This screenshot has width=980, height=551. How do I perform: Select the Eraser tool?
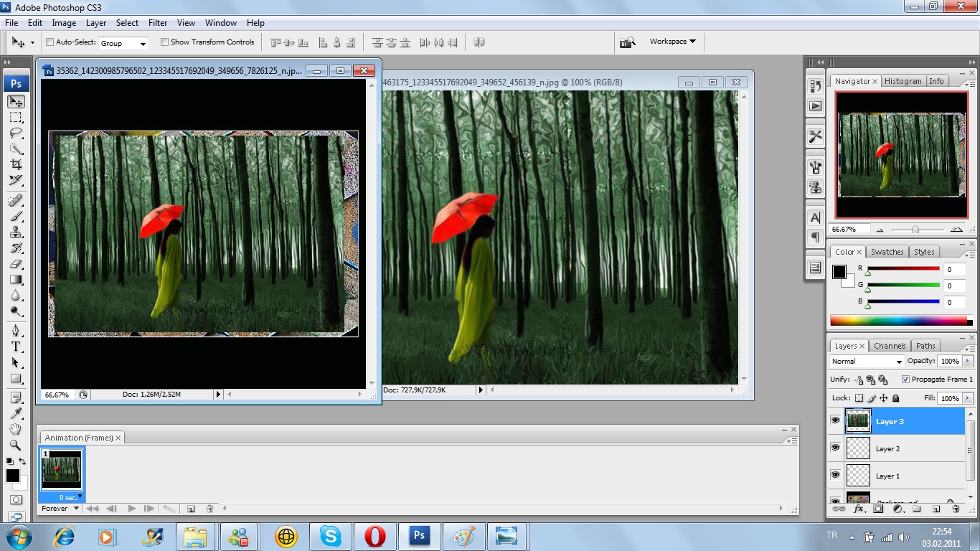point(16,264)
